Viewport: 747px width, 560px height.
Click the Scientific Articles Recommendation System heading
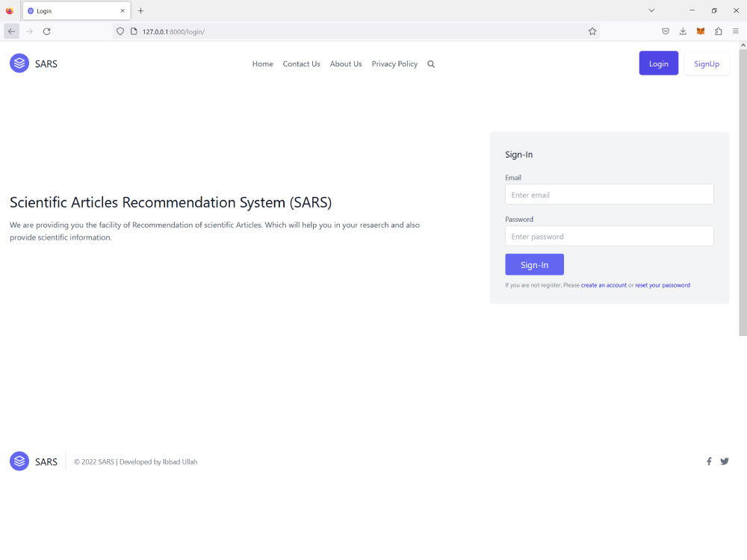click(170, 202)
